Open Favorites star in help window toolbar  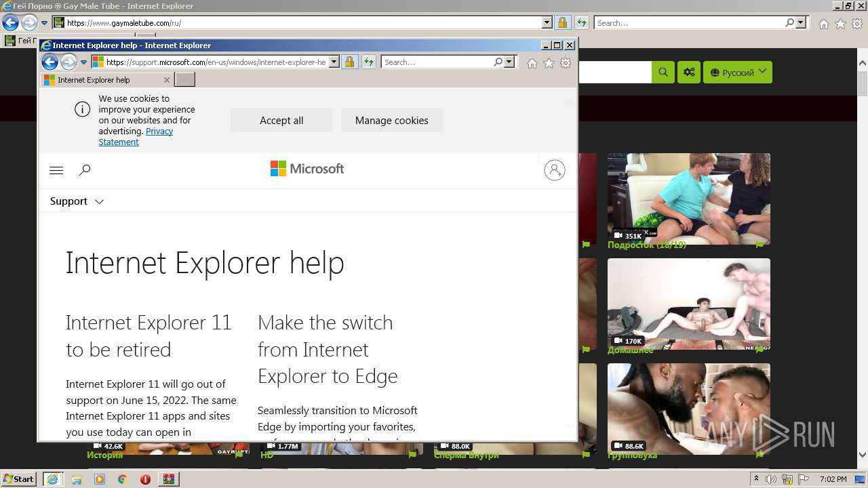click(x=549, y=63)
